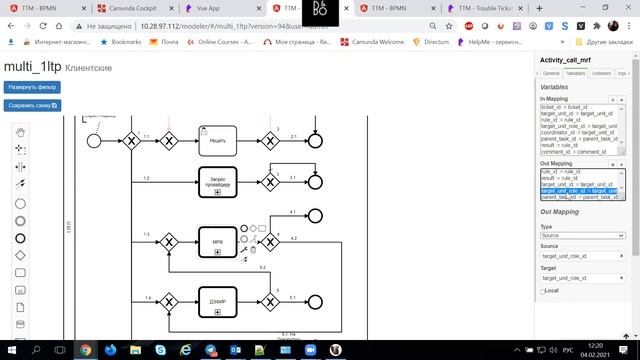
Task: Open new browser tab with plus
Action: pos(539,8)
